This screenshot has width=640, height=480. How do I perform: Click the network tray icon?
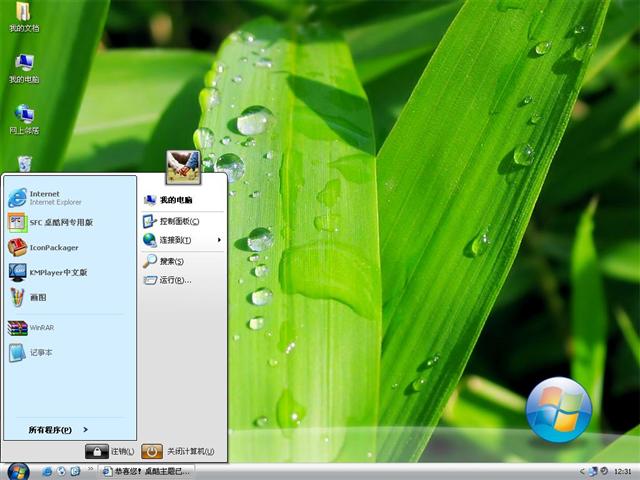pyautogui.click(x=593, y=471)
